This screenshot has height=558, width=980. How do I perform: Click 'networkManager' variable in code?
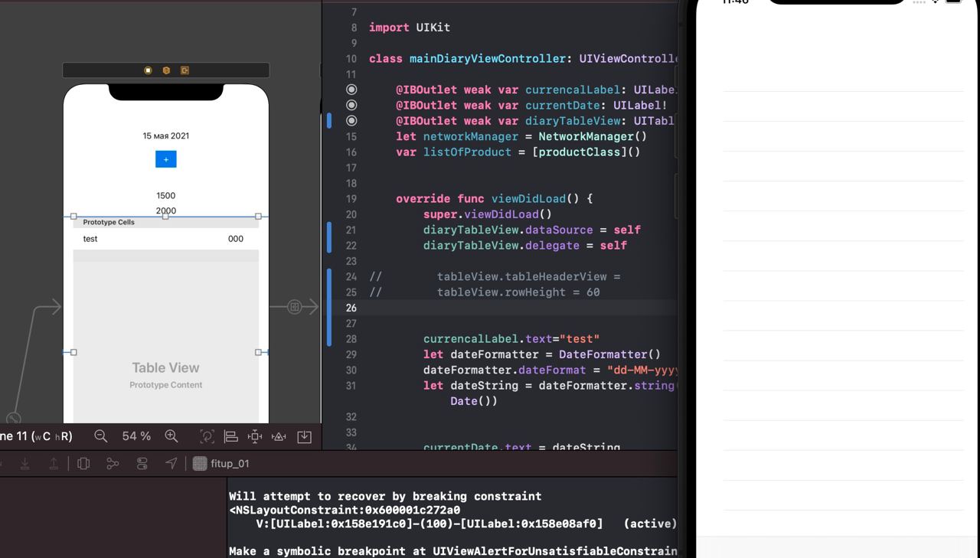click(471, 136)
